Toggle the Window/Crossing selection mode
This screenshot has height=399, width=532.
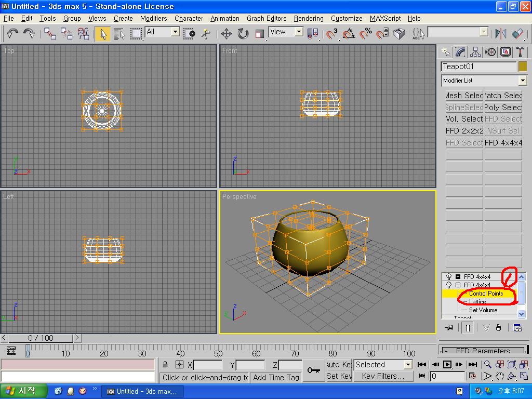tap(189, 34)
